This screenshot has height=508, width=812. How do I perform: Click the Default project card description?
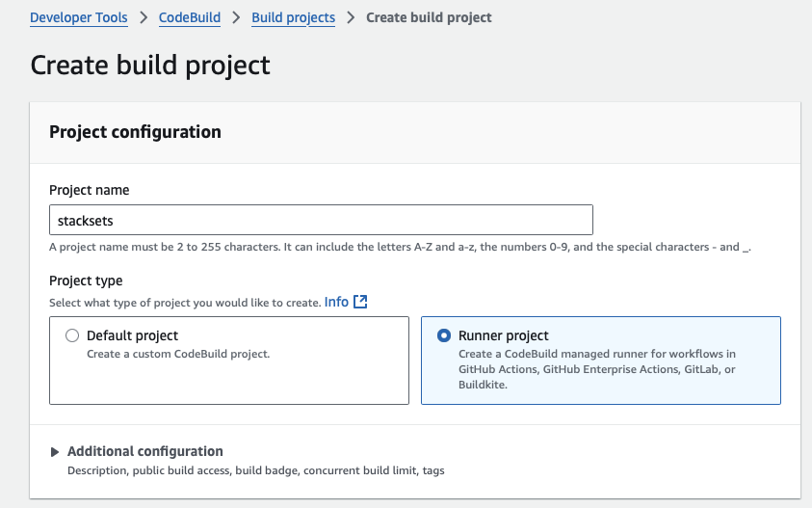(x=178, y=354)
